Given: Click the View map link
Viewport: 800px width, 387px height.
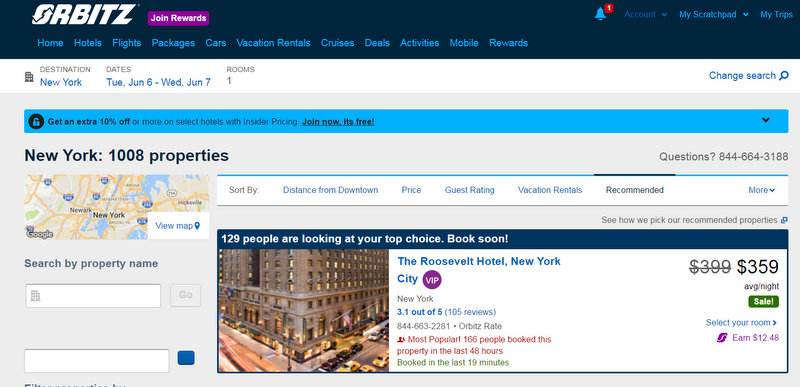Looking at the screenshot, I should pyautogui.click(x=173, y=226).
